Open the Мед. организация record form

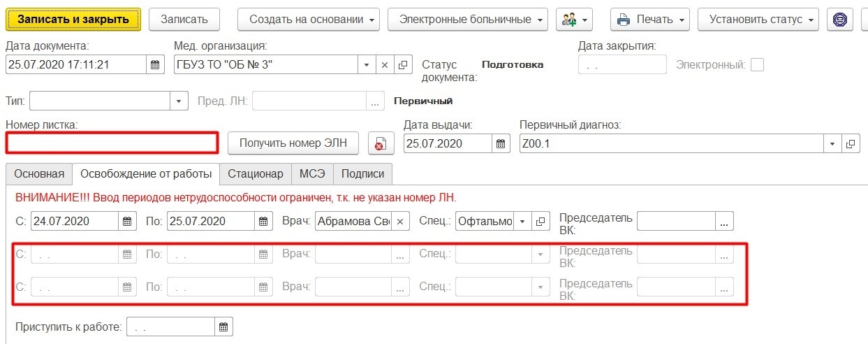pyautogui.click(x=403, y=65)
